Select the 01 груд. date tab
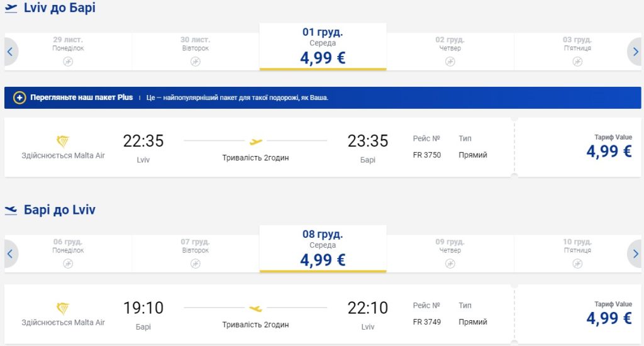Viewport: 644px width, 346px height. coord(323,47)
